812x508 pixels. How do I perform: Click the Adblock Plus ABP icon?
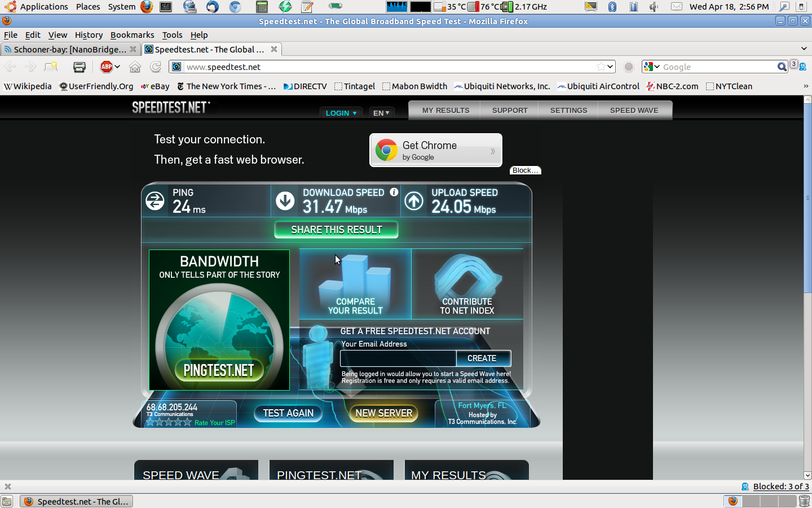pyautogui.click(x=106, y=67)
